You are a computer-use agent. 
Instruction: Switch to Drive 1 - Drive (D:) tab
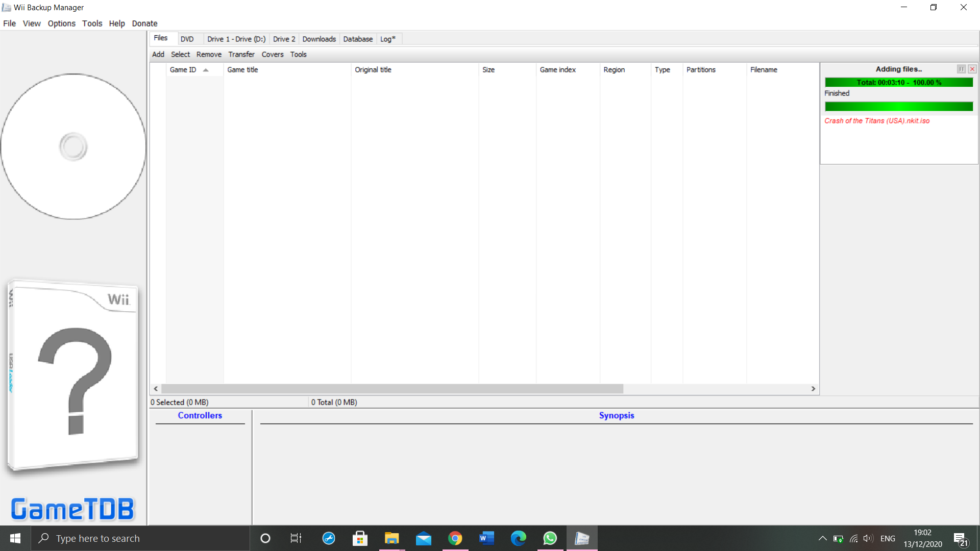[x=236, y=39]
